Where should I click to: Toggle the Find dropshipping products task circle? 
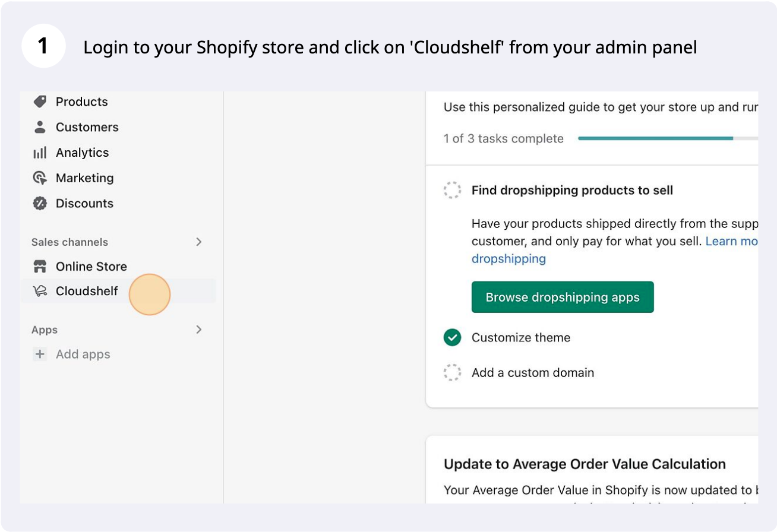point(452,190)
